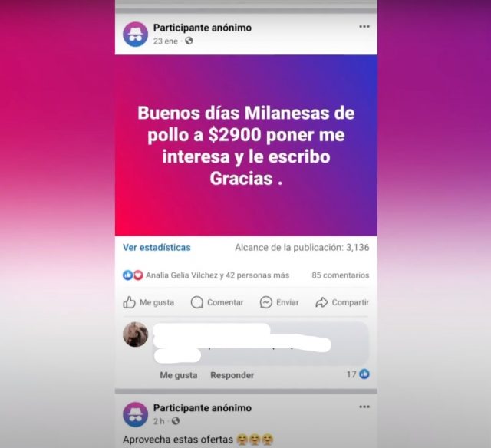The image size is (491, 448).
Task: Like the comment using its Me gusta text
Action: tap(179, 375)
